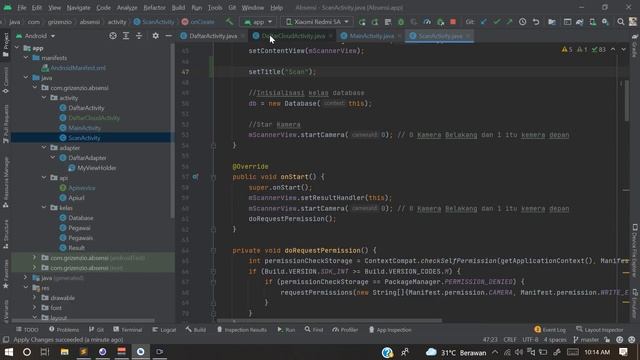640x360 pixels.
Task: Click the Stop app red square icon
Action: tap(453, 22)
